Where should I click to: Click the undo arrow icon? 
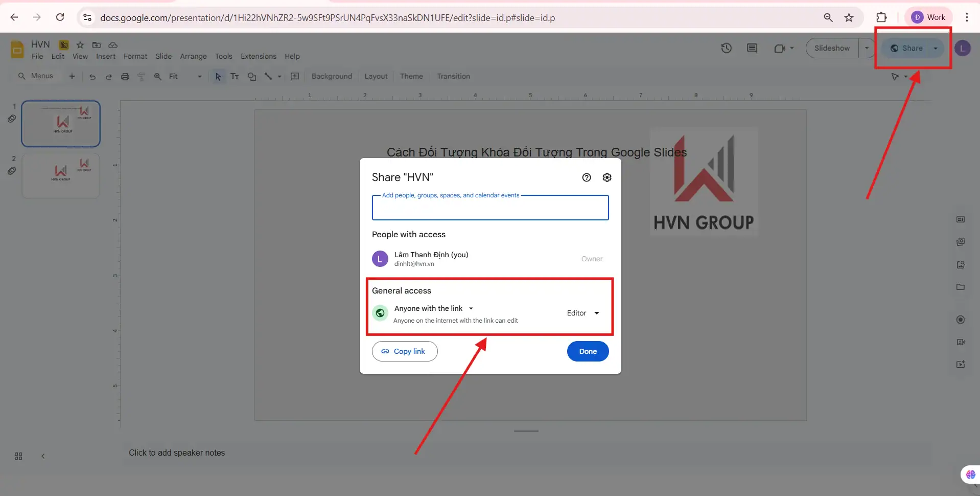click(92, 77)
